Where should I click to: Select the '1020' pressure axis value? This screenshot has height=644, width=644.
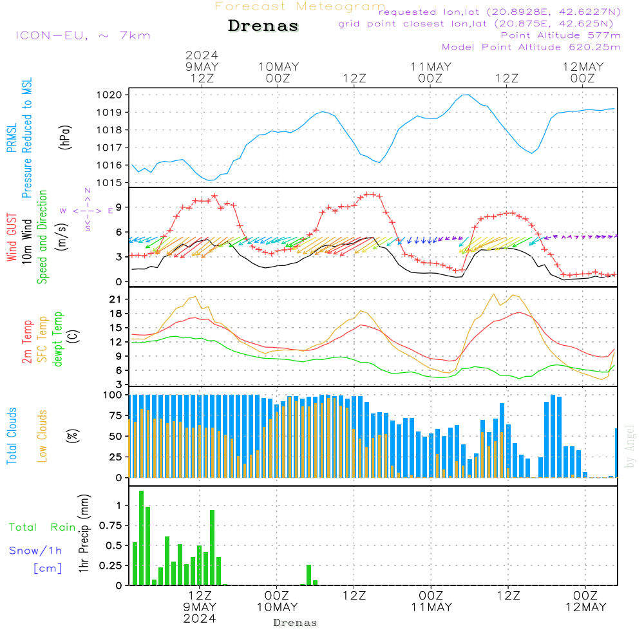click(109, 95)
